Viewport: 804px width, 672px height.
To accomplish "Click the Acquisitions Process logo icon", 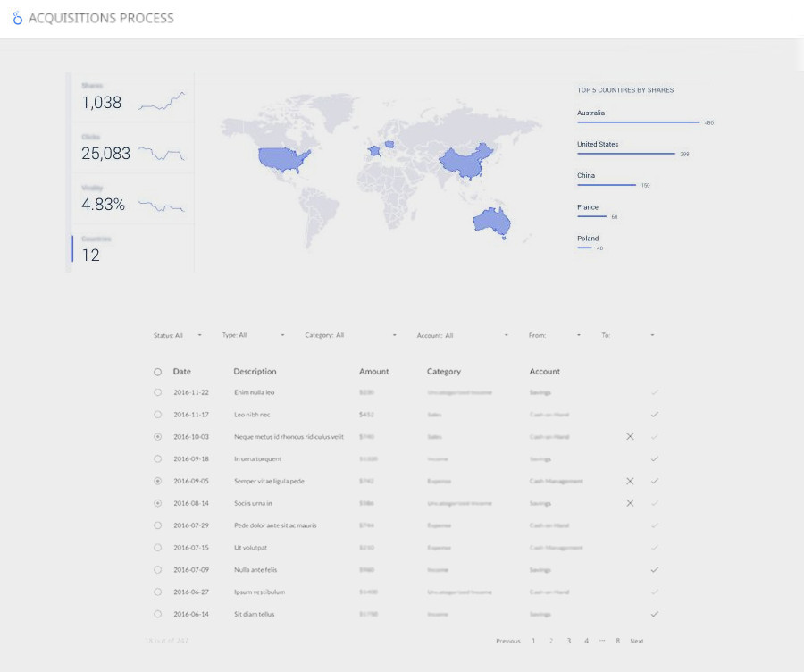I will [17, 18].
